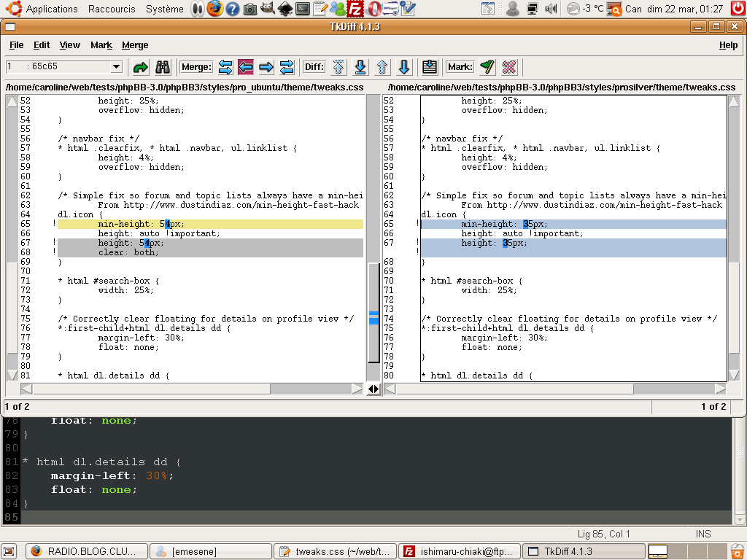The width and height of the screenshot is (747, 560).
Task: Jump to the first diff
Action: tap(338, 67)
